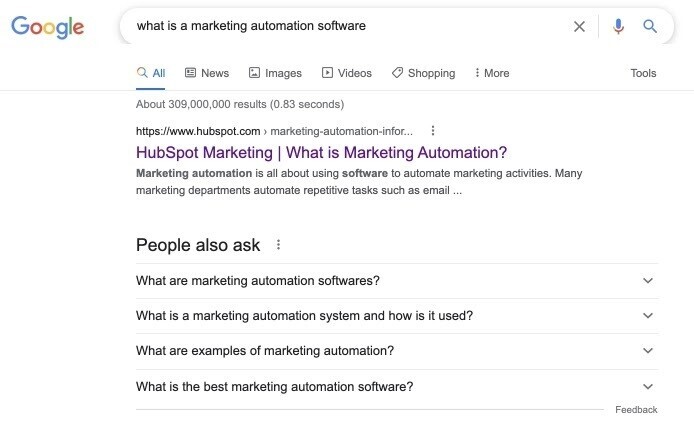Screen dimensions: 694x429
Task: Open the Google logo homepage link
Action: (x=47, y=27)
